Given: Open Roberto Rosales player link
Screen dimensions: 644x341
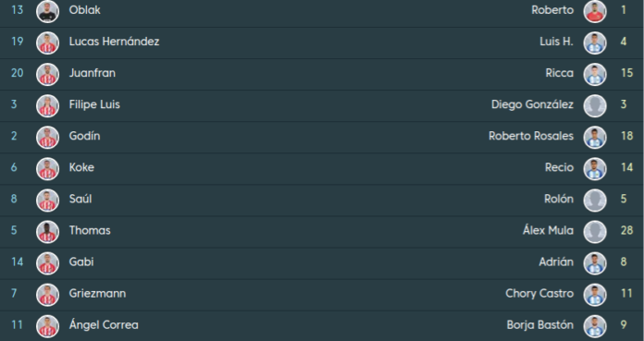Looking at the screenshot, I should [531, 136].
